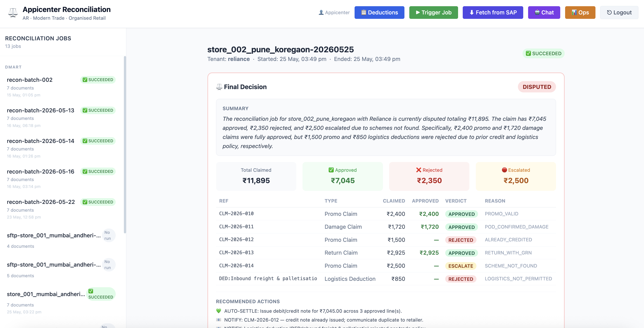Click the red cross icon on the Rejected card
This screenshot has height=328, width=644.
[x=418, y=170]
